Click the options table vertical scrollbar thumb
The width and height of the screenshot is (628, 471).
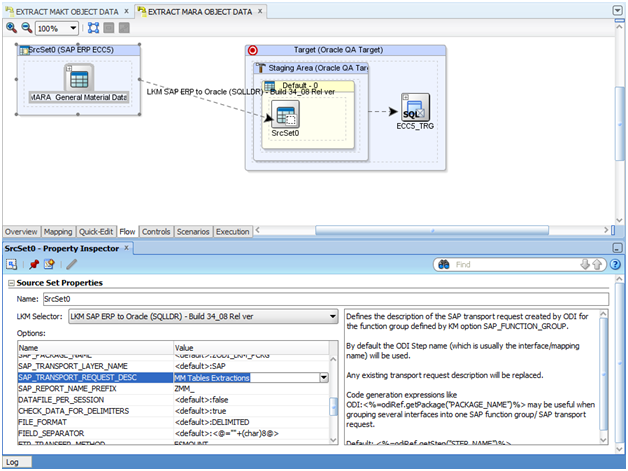point(333,407)
